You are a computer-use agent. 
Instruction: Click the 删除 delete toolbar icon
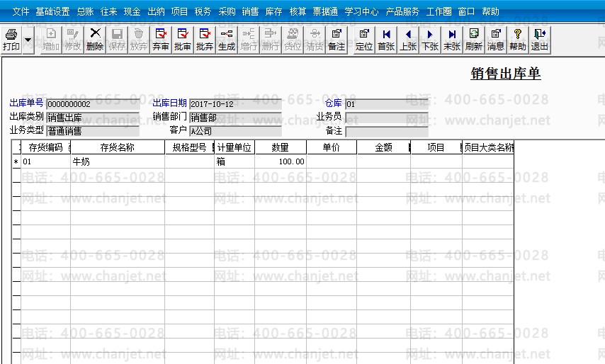pos(95,40)
